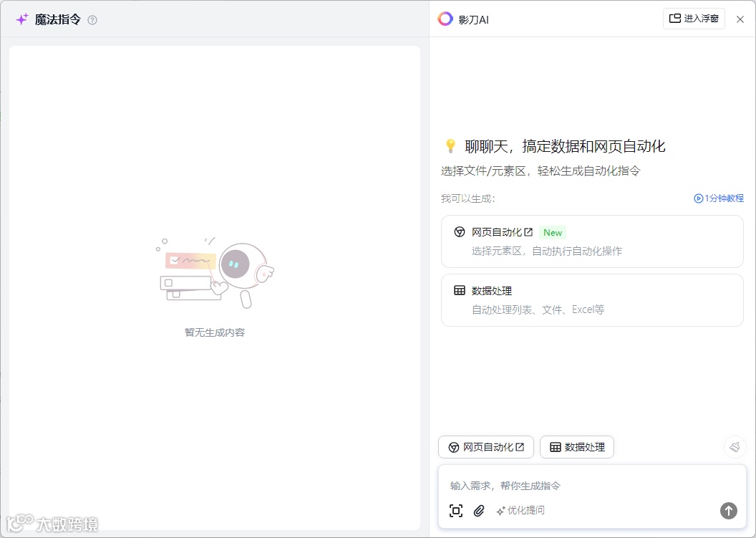Click the New badge on 网页自动化
Image resolution: width=756 pixels, height=538 pixels.
[x=553, y=233]
